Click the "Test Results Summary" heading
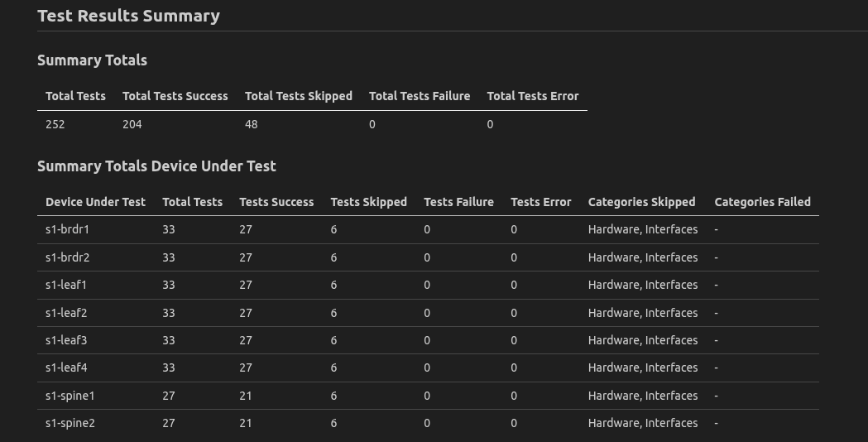The width and height of the screenshot is (868, 442). tap(128, 16)
